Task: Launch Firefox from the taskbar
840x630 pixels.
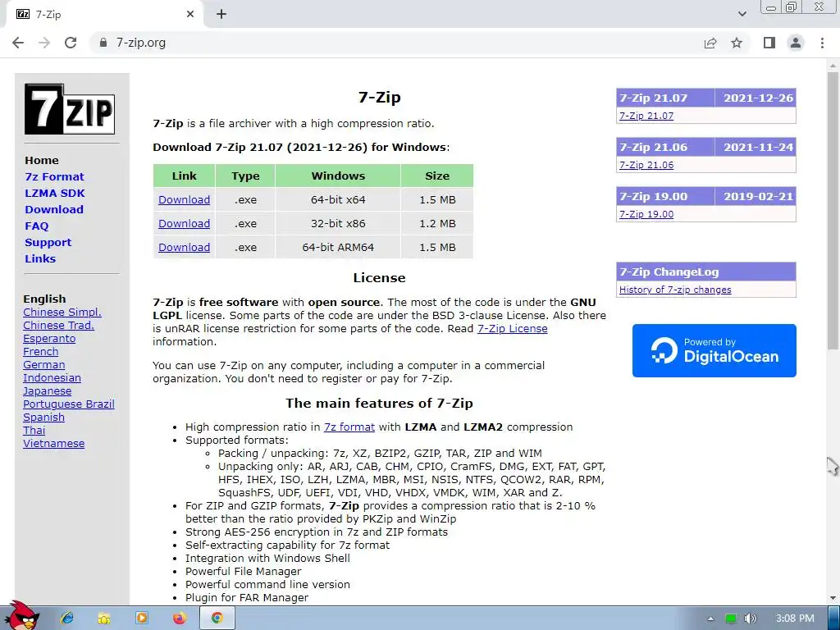Action: (x=180, y=618)
